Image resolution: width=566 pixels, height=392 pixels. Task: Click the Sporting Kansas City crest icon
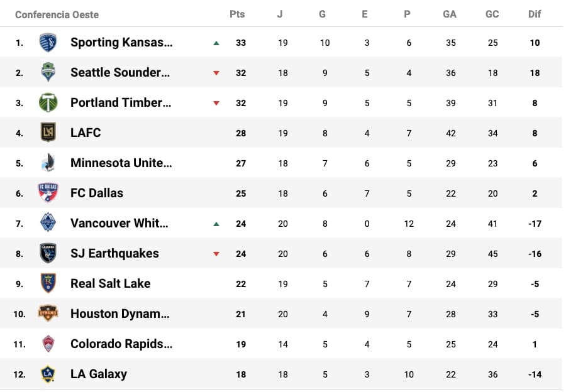48,43
